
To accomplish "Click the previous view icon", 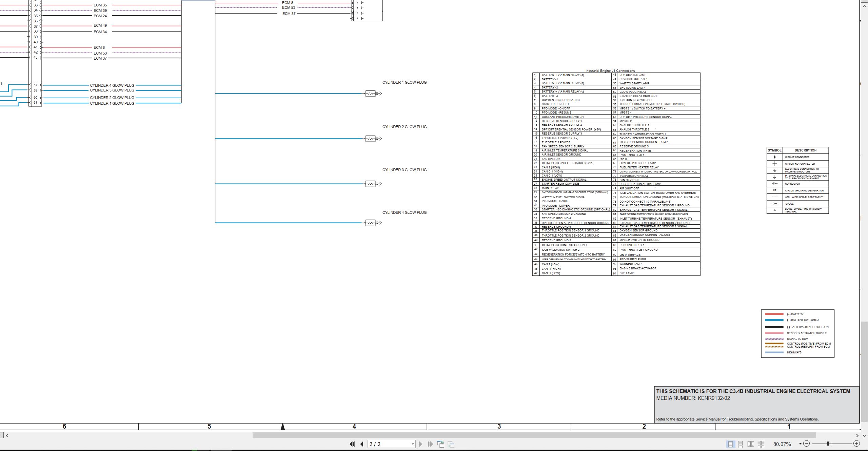I will [441, 444].
